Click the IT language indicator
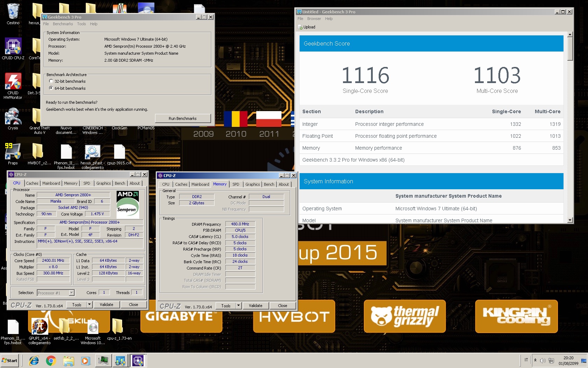The height and width of the screenshot is (368, 588). point(526,360)
